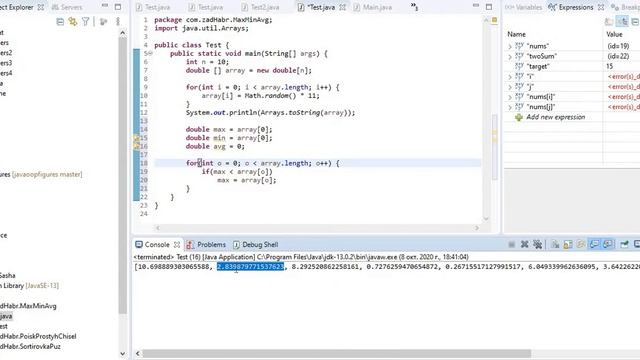Select zadHabr.PoiskProstyhChisel package
Image resolution: width=640 pixels, height=360 pixels.
coord(38,336)
